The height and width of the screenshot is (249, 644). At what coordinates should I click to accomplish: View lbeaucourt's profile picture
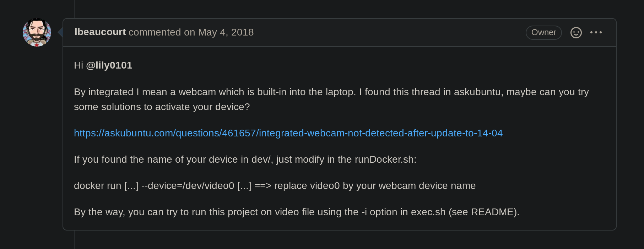click(x=37, y=32)
